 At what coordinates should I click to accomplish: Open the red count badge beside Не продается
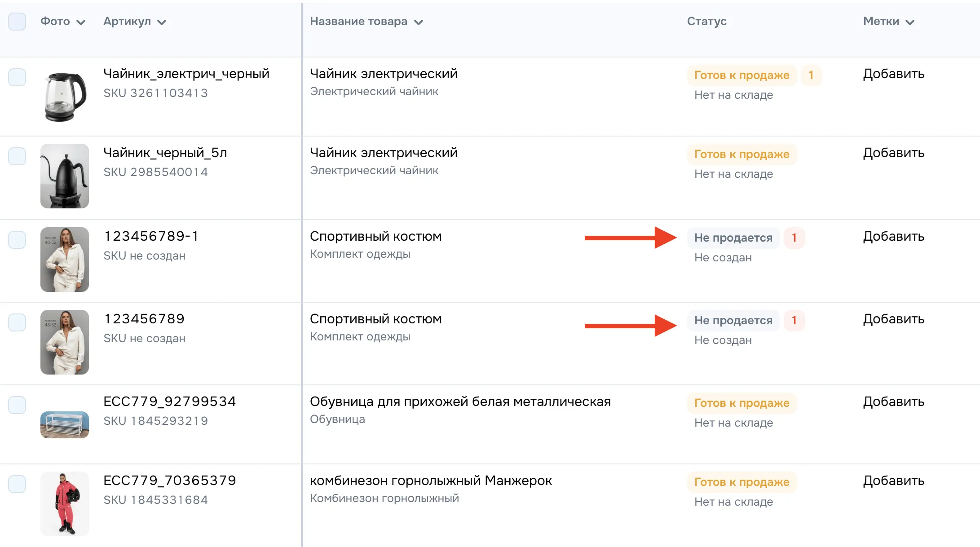pyautogui.click(x=795, y=238)
